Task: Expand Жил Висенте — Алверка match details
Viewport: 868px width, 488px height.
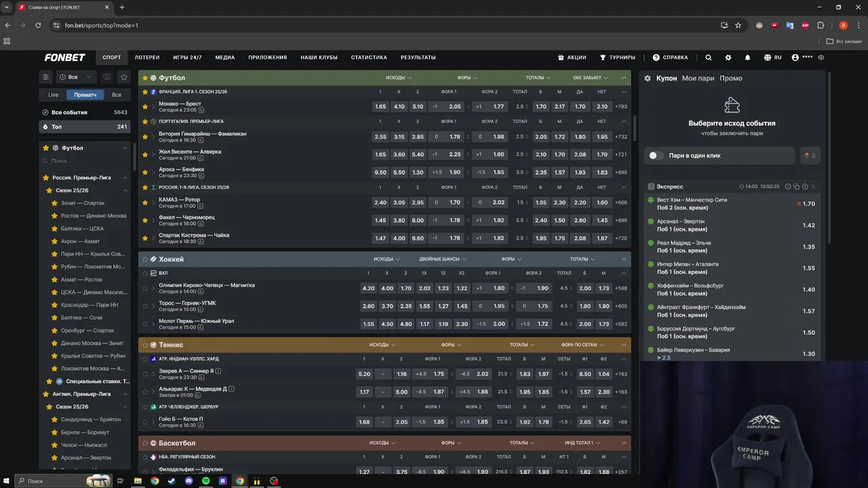Action: click(x=153, y=155)
